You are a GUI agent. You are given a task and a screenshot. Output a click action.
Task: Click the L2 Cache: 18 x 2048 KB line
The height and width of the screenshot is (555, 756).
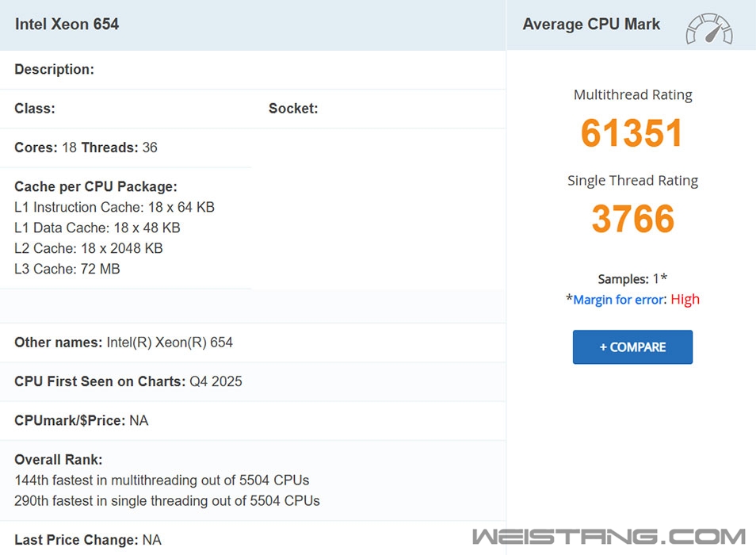(x=89, y=248)
